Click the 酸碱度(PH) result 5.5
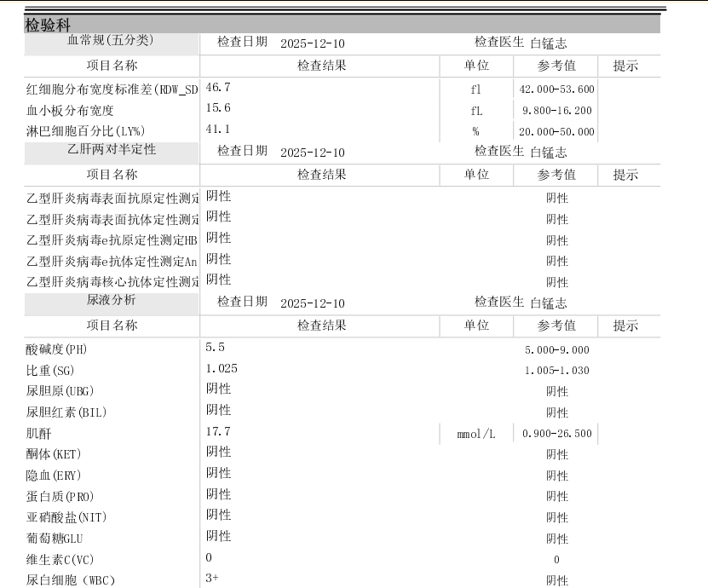The height and width of the screenshot is (588, 708). [x=215, y=348]
